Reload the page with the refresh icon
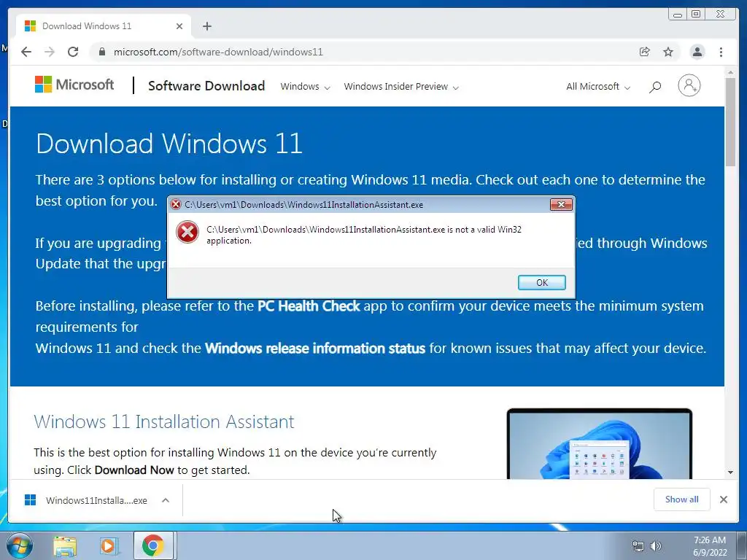The width and height of the screenshot is (747, 560). (73, 52)
